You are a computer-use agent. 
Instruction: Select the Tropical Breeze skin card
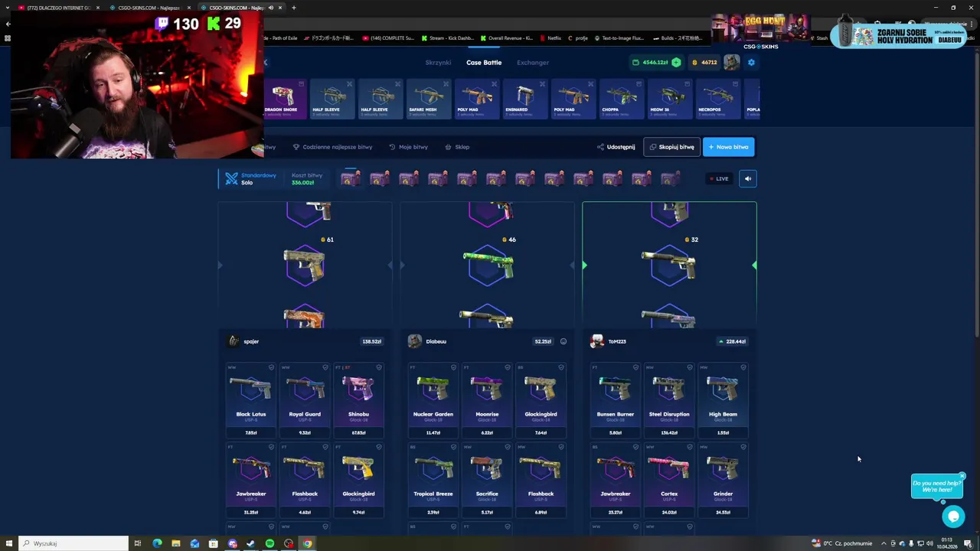click(433, 480)
